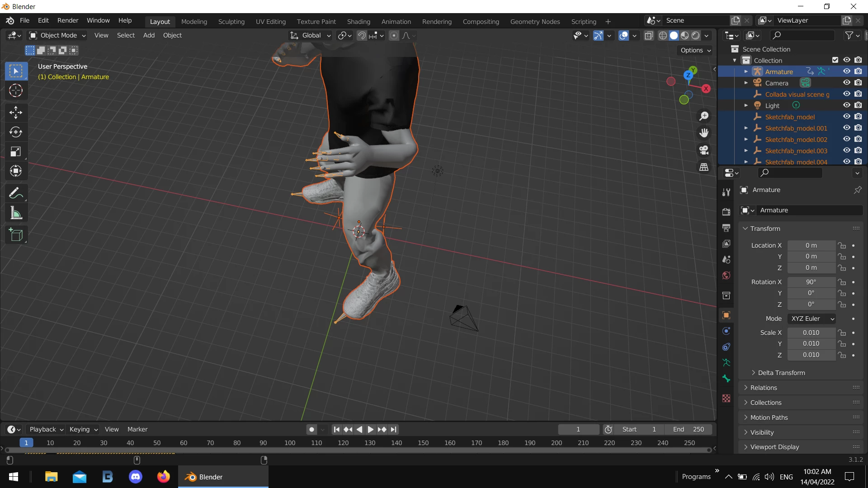Toggle visibility of the Light object
This screenshot has width=868, height=488.
coord(847,105)
